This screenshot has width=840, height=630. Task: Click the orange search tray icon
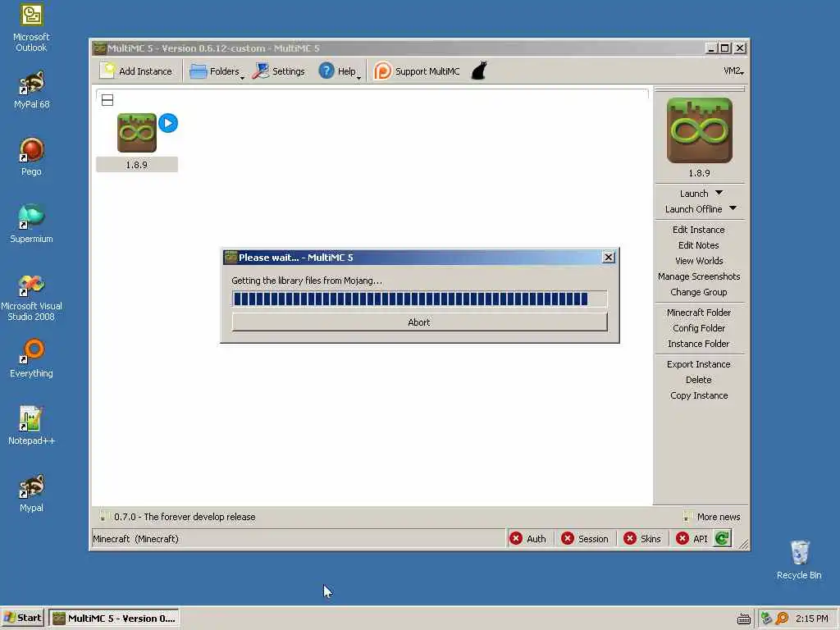coord(782,619)
